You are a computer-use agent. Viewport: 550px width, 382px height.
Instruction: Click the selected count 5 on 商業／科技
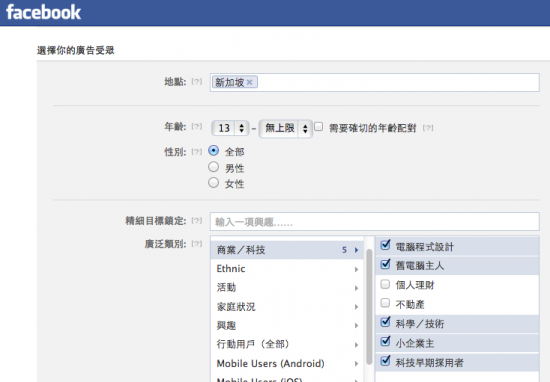pyautogui.click(x=344, y=250)
